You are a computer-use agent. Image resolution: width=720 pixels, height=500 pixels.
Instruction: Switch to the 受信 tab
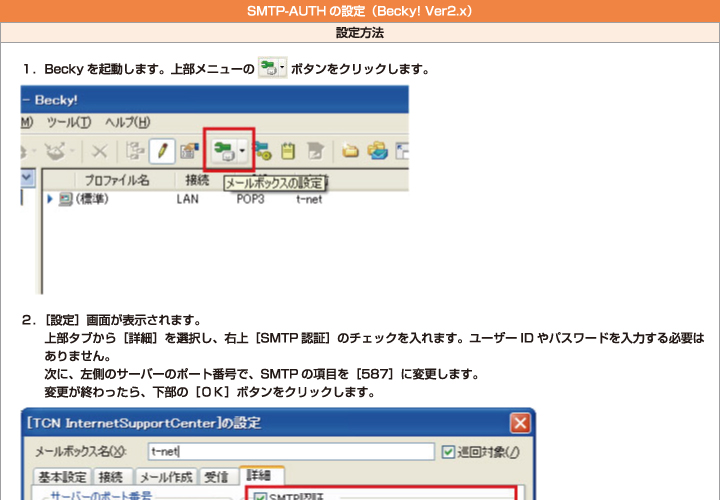tap(216, 477)
